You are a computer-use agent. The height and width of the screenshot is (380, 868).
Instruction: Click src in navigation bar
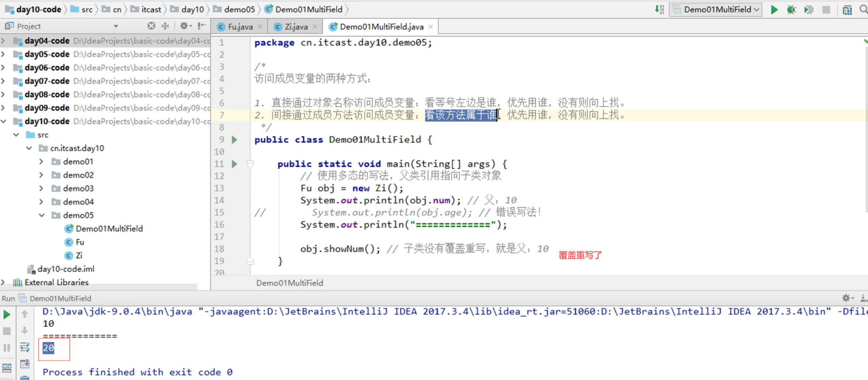tap(82, 9)
